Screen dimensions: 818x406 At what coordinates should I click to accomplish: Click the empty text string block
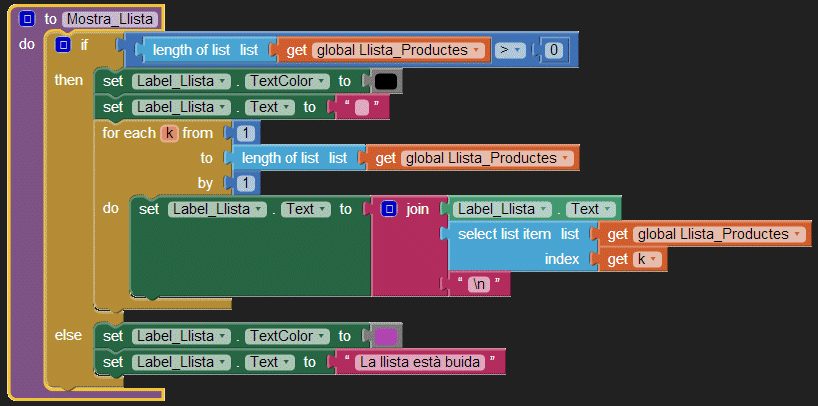coord(362,107)
